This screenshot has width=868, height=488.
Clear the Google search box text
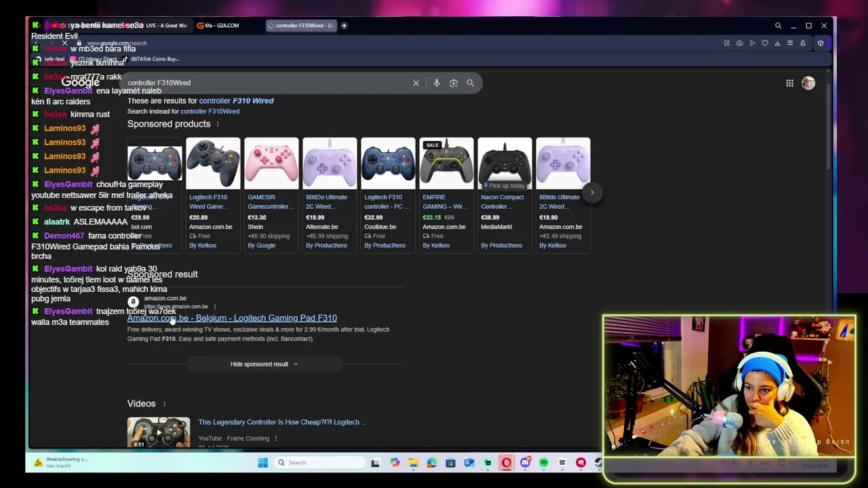(416, 83)
